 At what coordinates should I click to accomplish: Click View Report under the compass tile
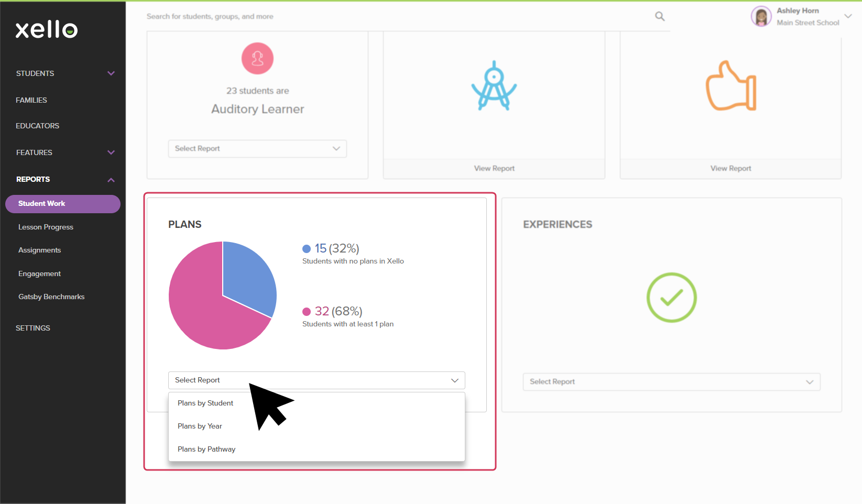pos(493,168)
